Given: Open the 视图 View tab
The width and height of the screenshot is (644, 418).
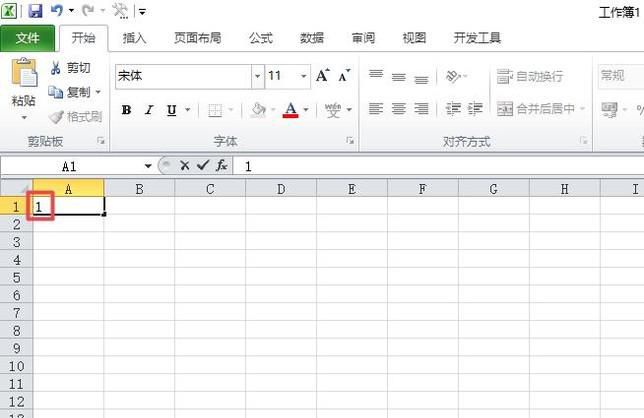Looking at the screenshot, I should tap(414, 38).
